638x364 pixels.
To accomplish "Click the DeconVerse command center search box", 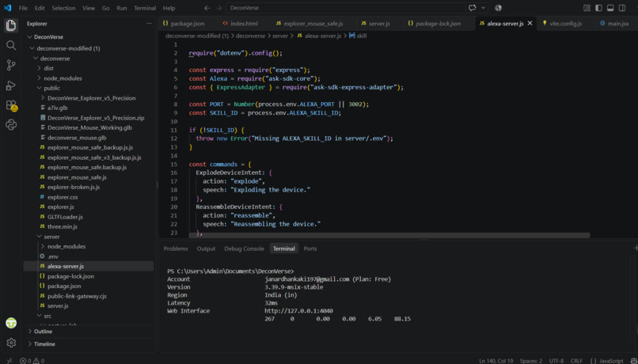I will tap(346, 8).
